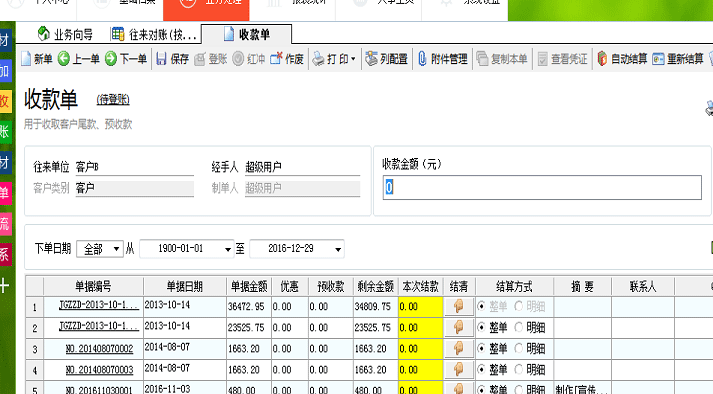Open the 下单日期 全部 dropdown

100,249
